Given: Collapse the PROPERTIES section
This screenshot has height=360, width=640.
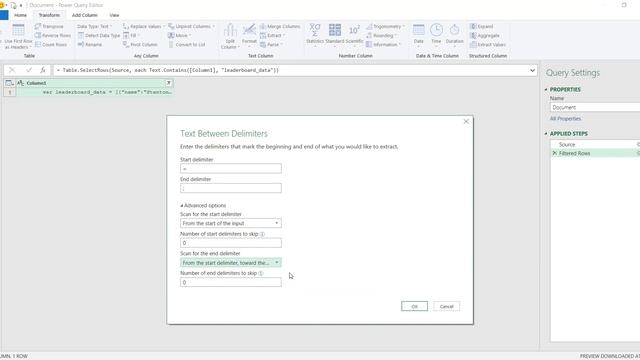Looking at the screenshot, I should (x=546, y=89).
